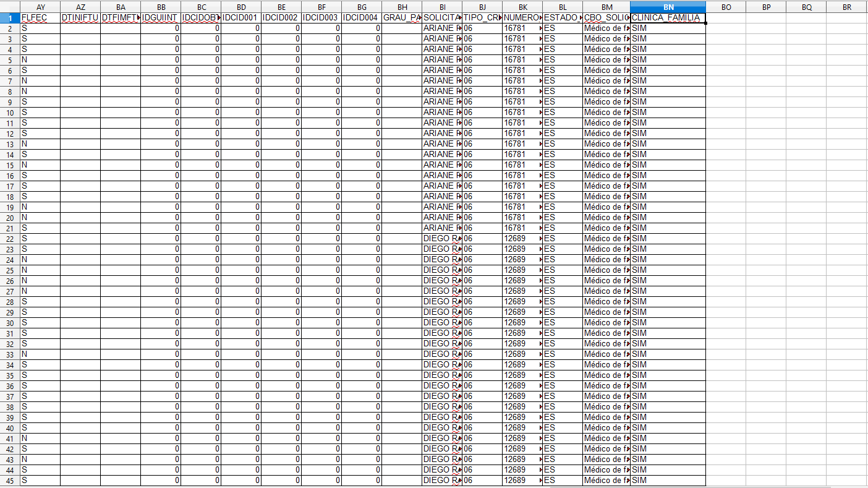The height and width of the screenshot is (488, 868).
Task: Click 16781 in row 8
Action: tap(522, 92)
